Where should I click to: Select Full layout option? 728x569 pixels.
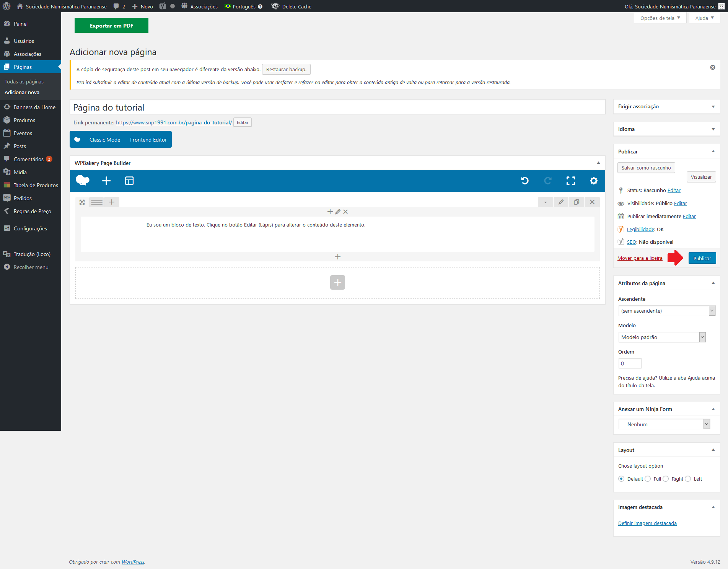(648, 479)
